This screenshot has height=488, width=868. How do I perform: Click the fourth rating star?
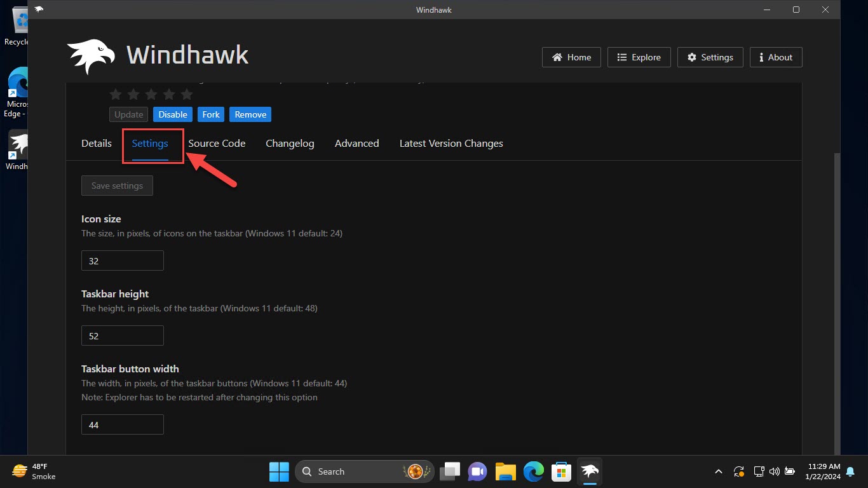pos(169,95)
